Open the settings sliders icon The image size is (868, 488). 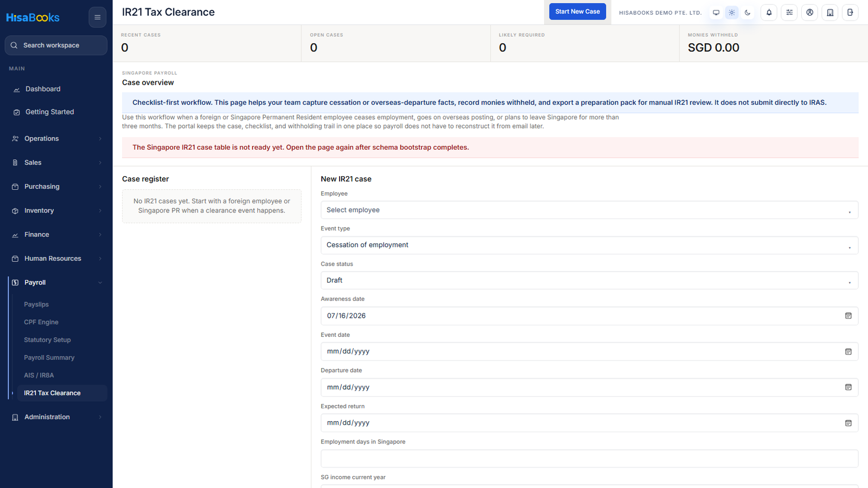tap(789, 12)
